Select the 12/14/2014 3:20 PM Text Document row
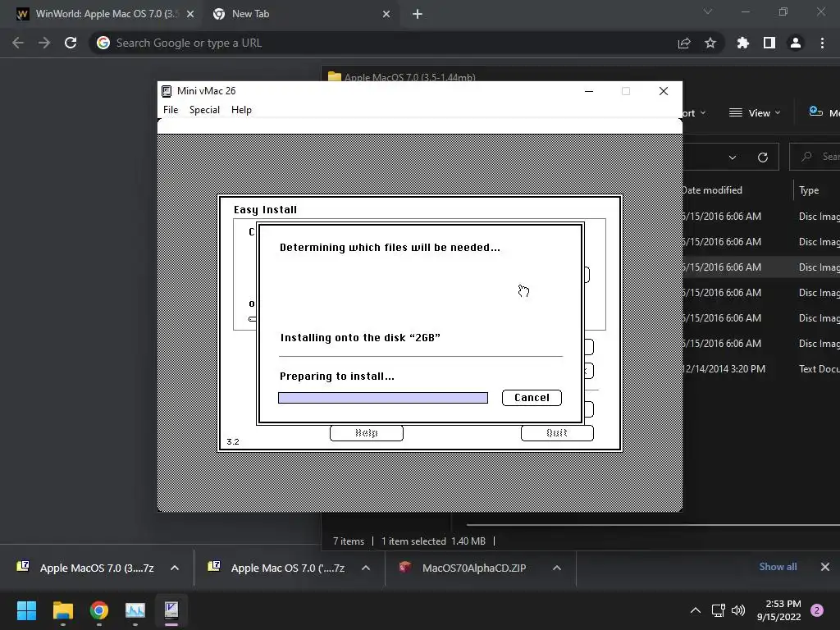840x630 pixels. point(761,368)
